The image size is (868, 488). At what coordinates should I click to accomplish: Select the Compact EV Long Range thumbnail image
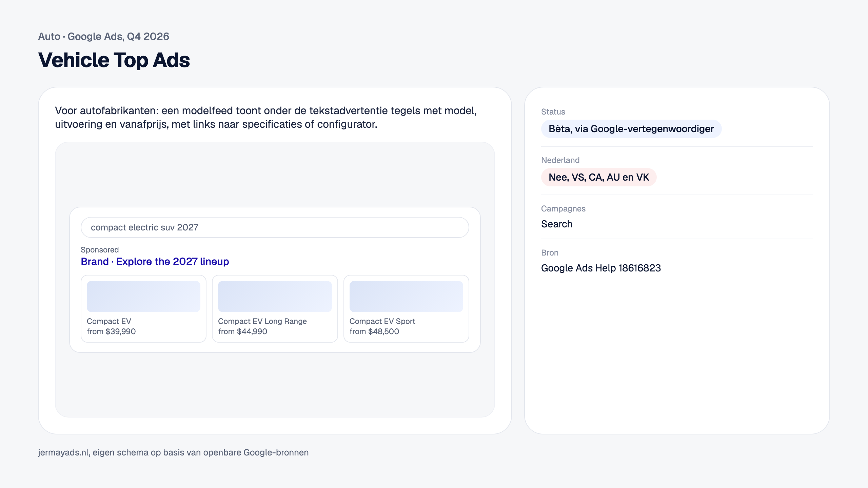tap(275, 297)
